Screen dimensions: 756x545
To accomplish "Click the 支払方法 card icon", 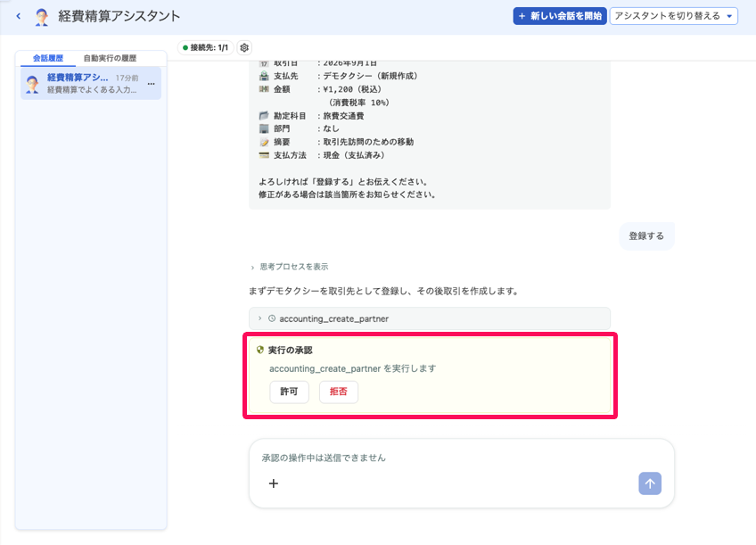I will tap(264, 155).
